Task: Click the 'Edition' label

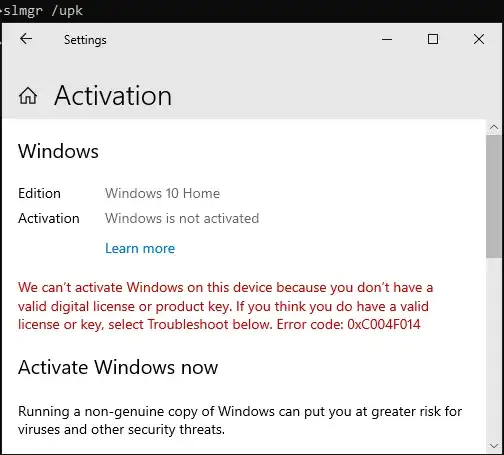Action: coord(39,193)
